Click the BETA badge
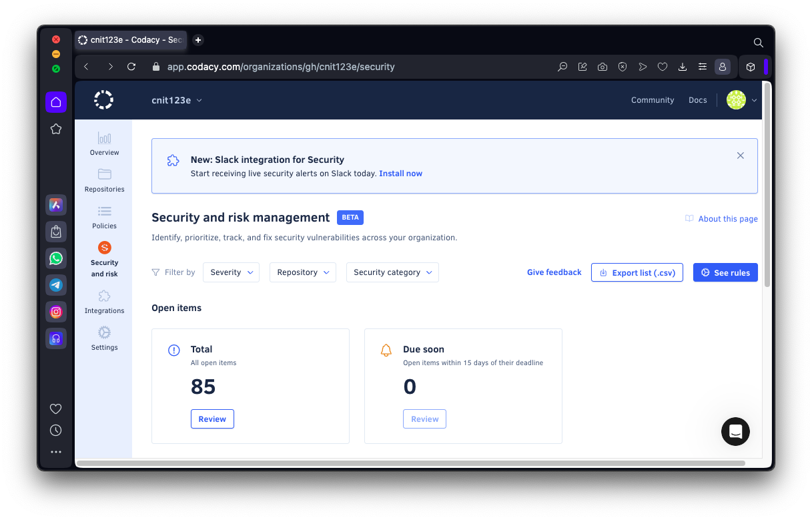The image size is (812, 520). [x=350, y=218]
